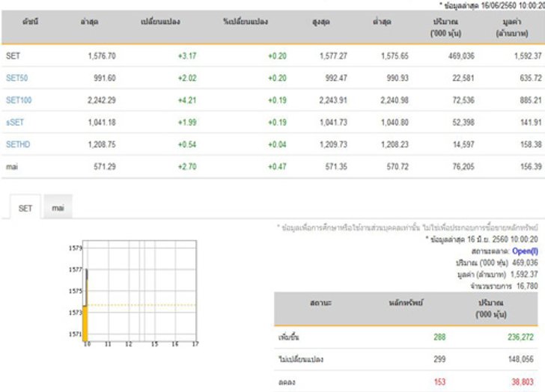Click unchanged securities count 299
Viewport: 545px width, 392px height.
tap(439, 359)
